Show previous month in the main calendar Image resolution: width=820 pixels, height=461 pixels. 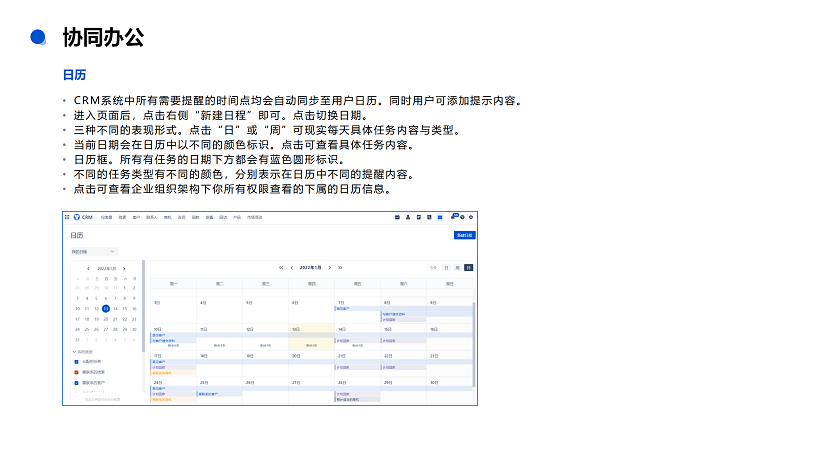coord(292,268)
